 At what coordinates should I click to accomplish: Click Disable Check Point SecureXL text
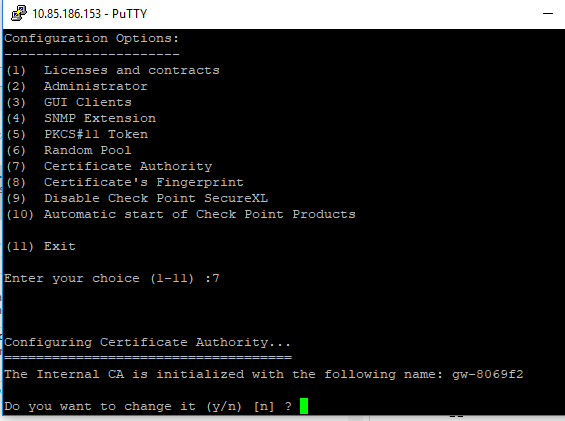pos(156,198)
